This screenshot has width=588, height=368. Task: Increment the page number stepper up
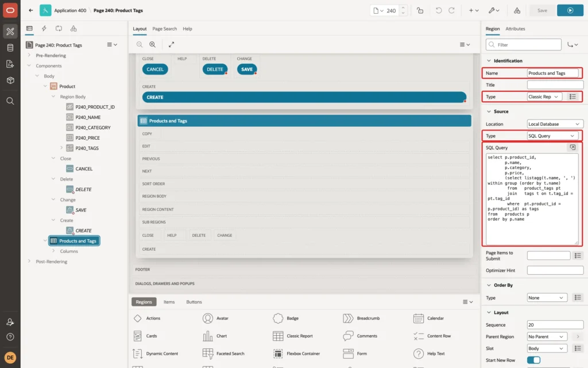pyautogui.click(x=403, y=7)
